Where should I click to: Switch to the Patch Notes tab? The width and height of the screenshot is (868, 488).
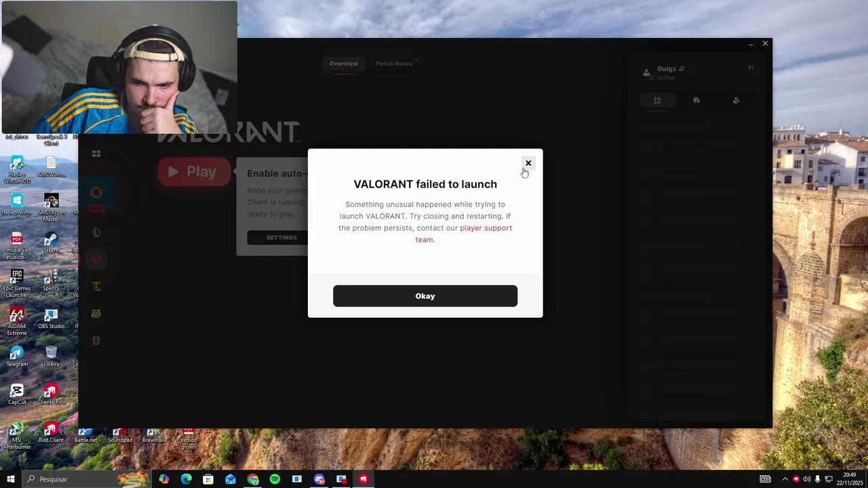point(394,64)
